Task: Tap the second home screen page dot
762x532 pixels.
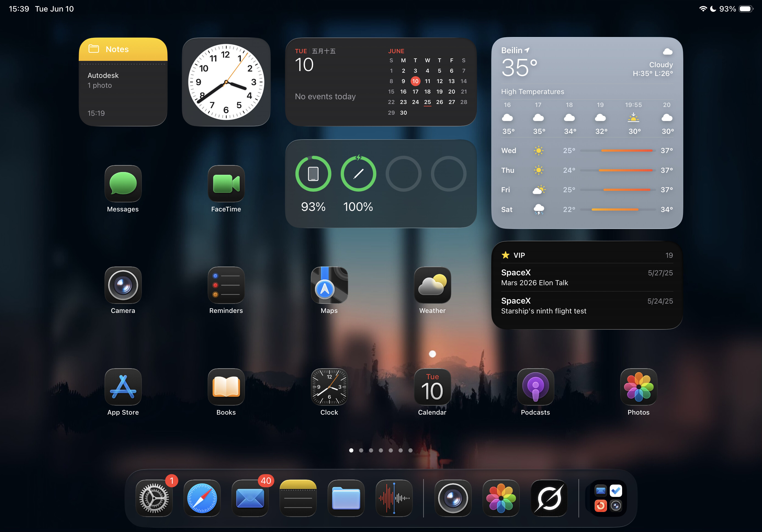Action: tap(361, 450)
